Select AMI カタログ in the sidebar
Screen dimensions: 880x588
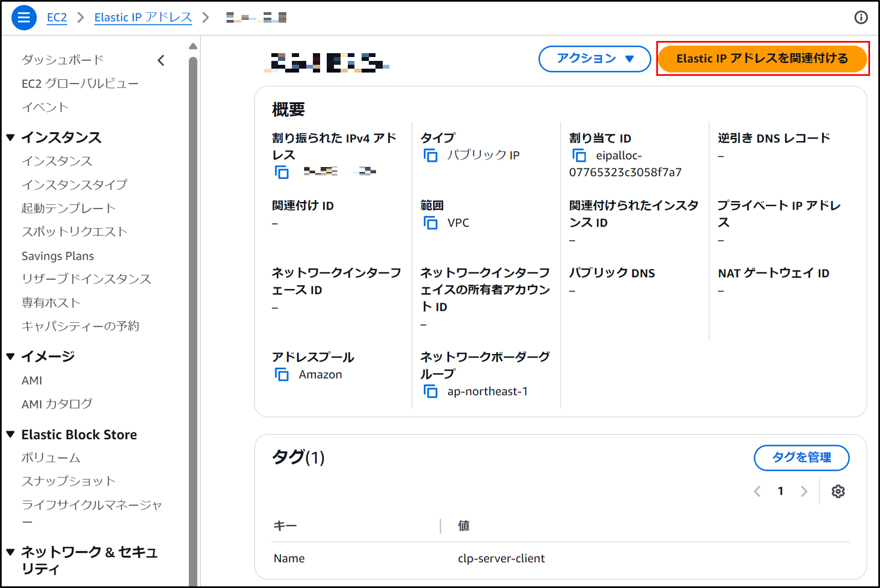[x=57, y=404]
